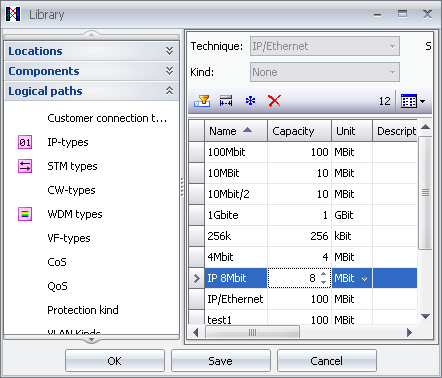Click navigation pane top collapse arrow
Screen dimensions: 442x378
[x=91, y=34]
